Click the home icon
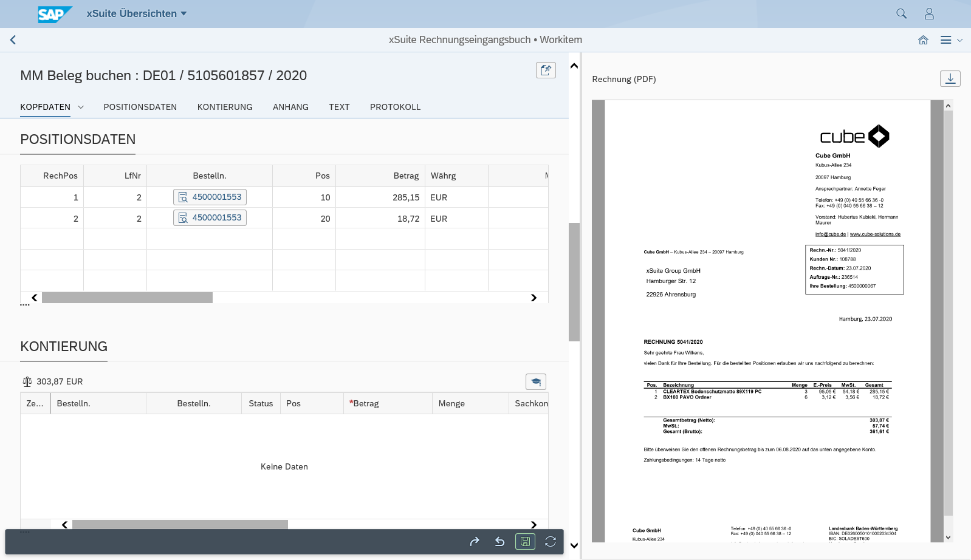 923,40
